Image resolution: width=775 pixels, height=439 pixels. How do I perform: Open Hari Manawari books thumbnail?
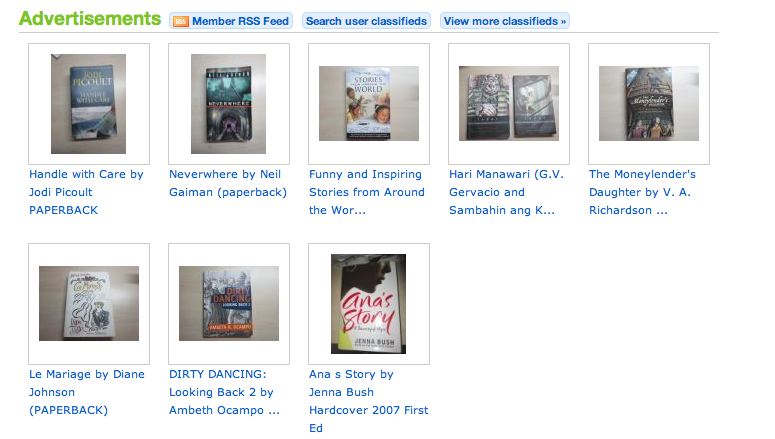pos(509,104)
